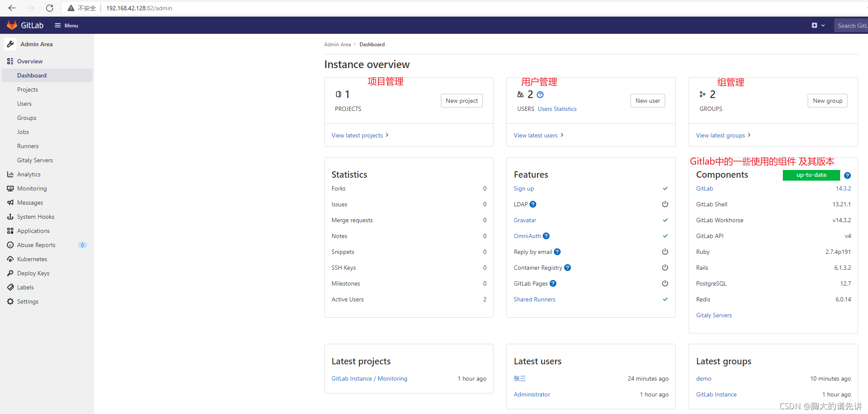Viewport: 868px width, 414px height.
Task: Click the chevron after View latest users
Action: (x=562, y=135)
